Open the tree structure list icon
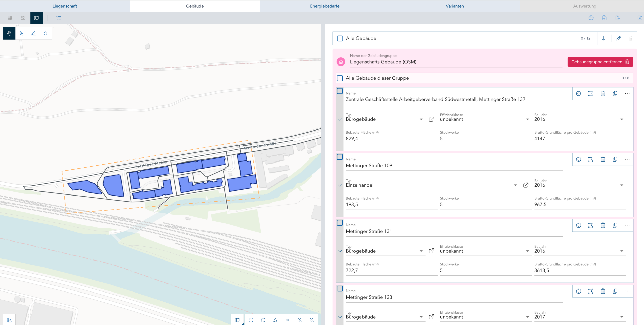The image size is (644, 325). click(x=59, y=18)
